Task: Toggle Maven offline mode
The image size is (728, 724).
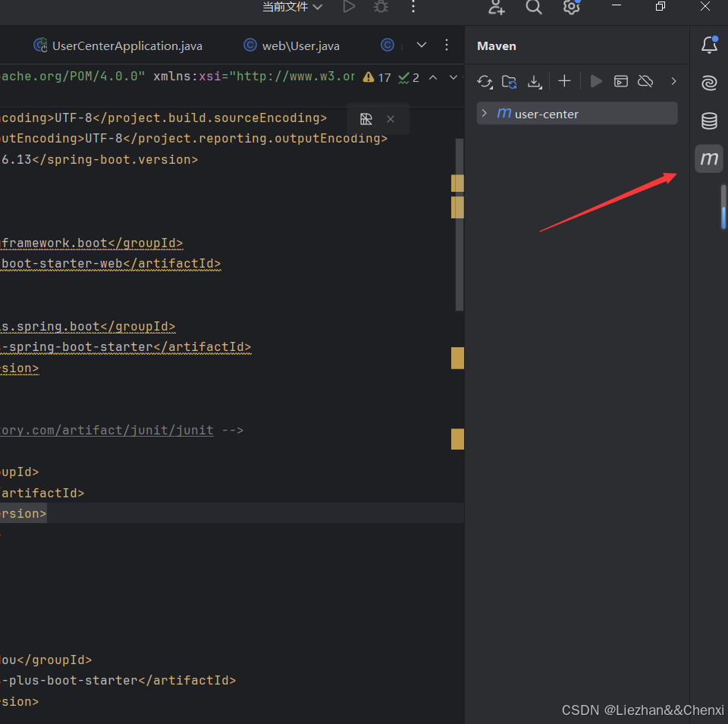Action: click(645, 81)
